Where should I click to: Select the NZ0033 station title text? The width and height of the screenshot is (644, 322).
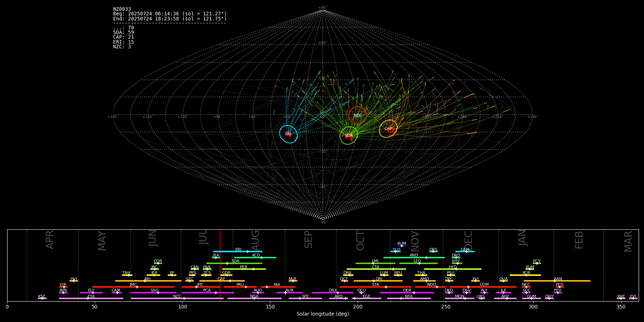point(122,9)
